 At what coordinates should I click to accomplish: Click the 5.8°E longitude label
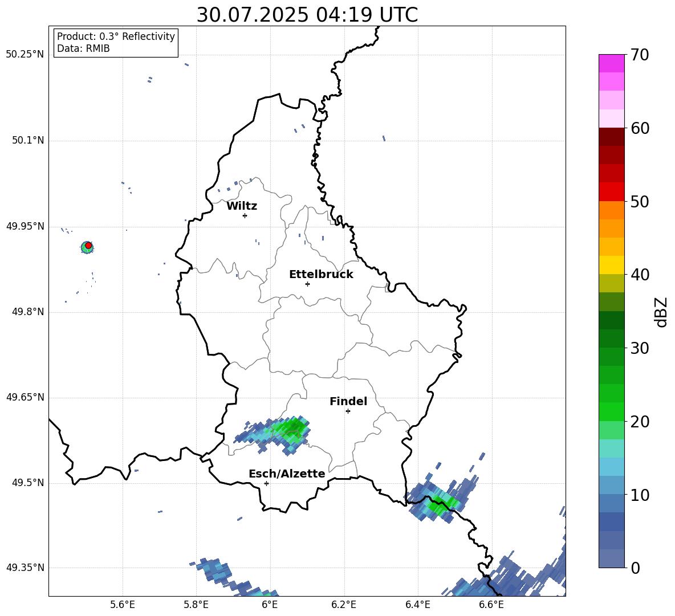(196, 605)
